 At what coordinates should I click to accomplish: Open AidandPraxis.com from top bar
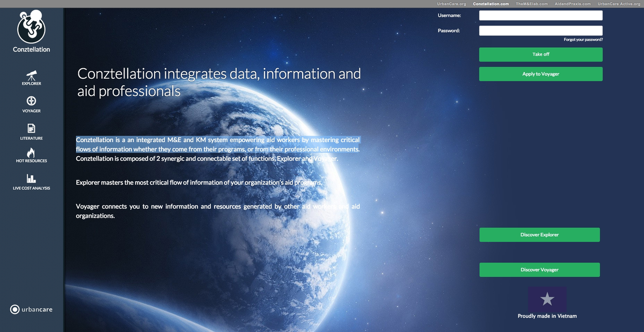[x=572, y=4]
